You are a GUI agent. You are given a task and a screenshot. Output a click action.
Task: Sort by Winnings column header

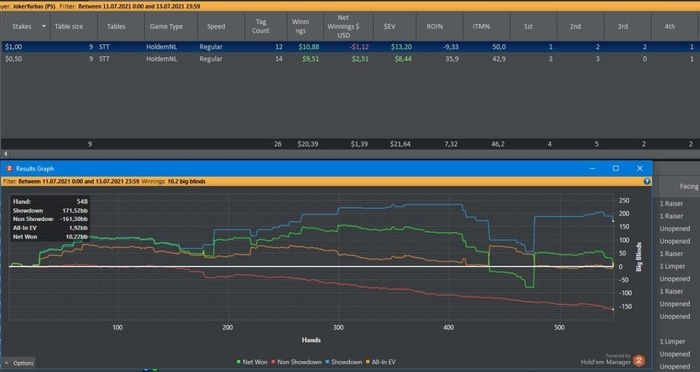point(300,26)
